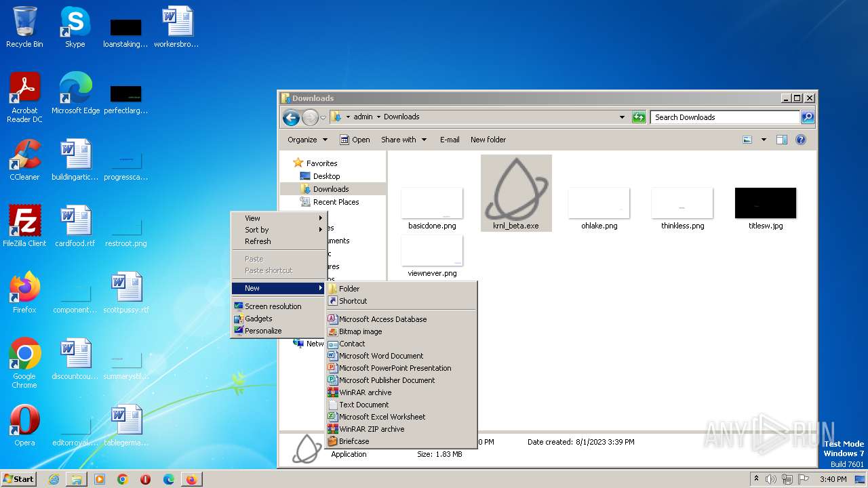Select krnl_beta.exe in Downloads
This screenshot has width=868, height=488.
(x=516, y=193)
